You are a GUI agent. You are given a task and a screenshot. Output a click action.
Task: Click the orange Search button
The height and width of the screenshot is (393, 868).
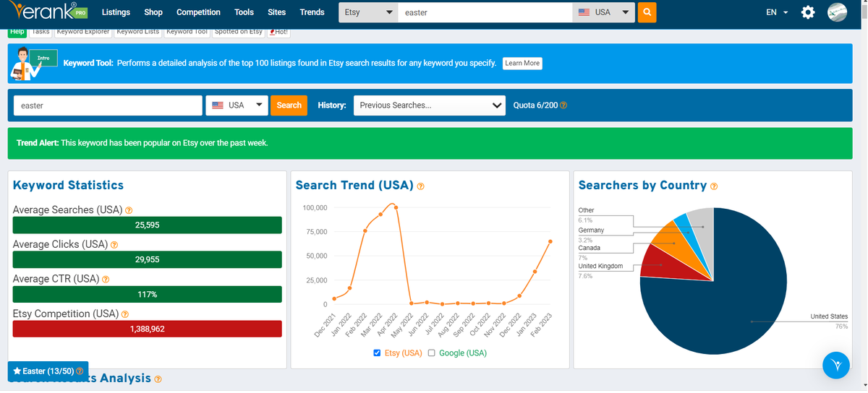click(x=289, y=105)
